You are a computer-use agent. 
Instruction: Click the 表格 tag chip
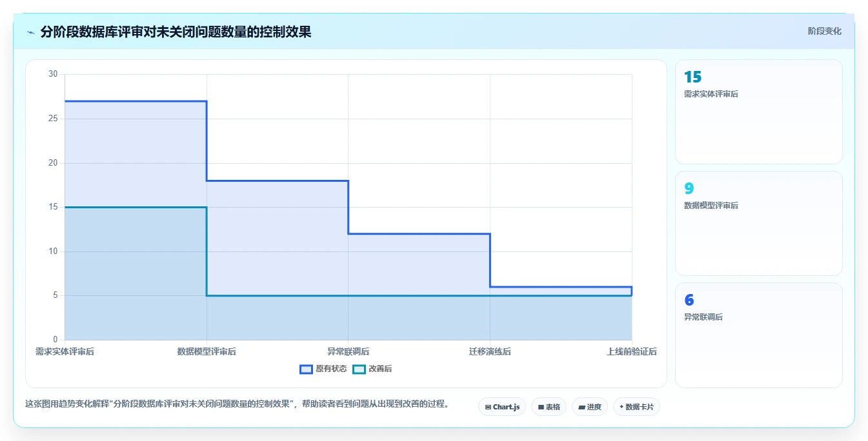[549, 407]
